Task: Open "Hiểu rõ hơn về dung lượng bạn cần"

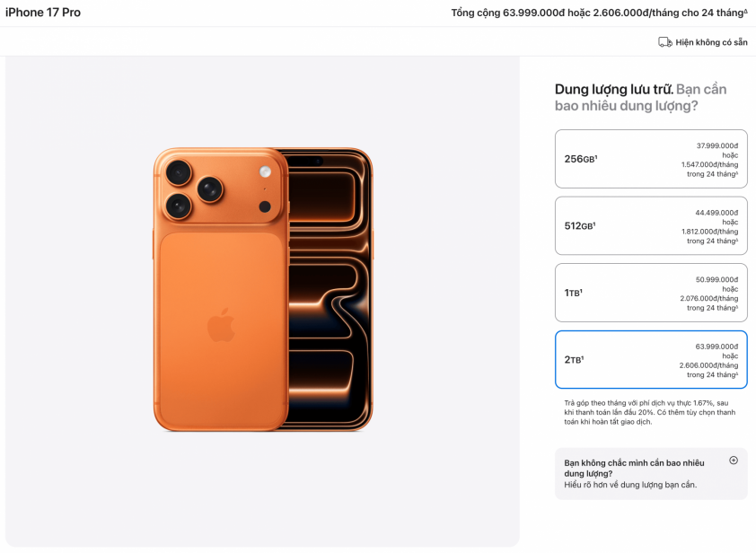Action: [x=629, y=485]
